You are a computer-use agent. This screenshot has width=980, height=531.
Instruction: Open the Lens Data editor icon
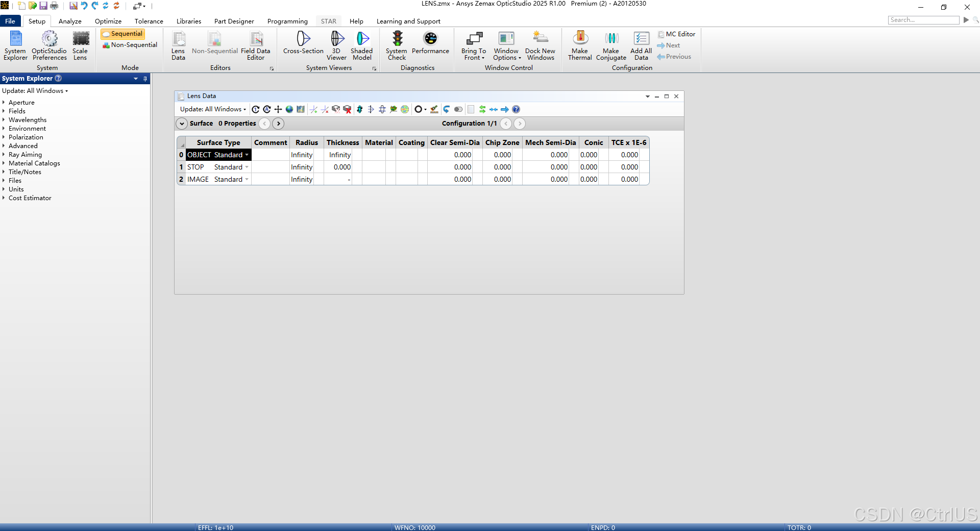click(x=178, y=45)
